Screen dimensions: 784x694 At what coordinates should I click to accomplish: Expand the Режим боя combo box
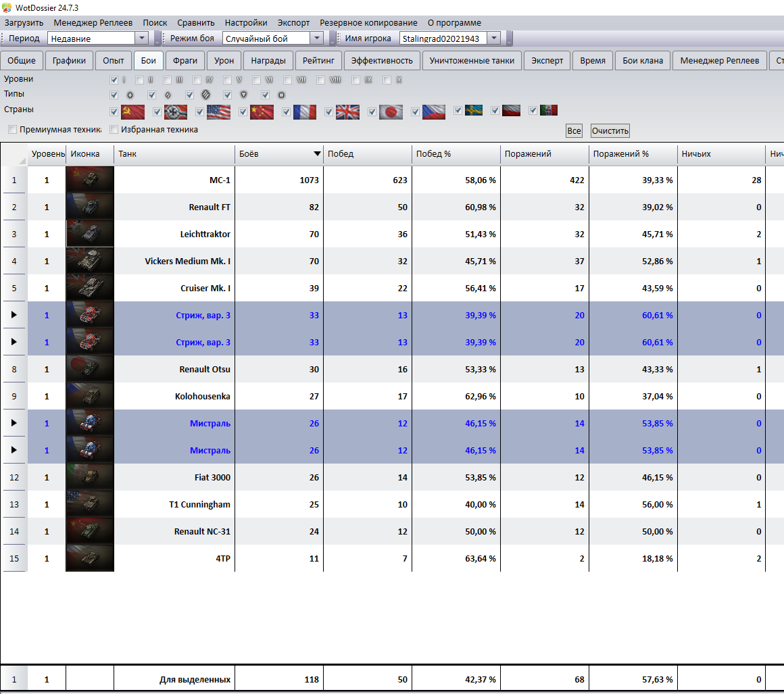pyautogui.click(x=316, y=39)
